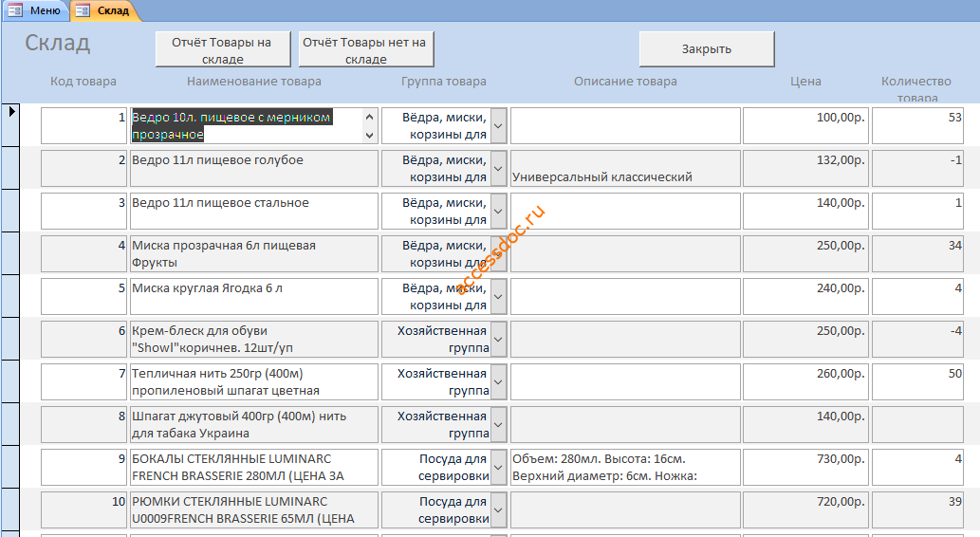This screenshot has height=537, width=980.
Task: Click column header 'Цена'
Action: point(805,82)
